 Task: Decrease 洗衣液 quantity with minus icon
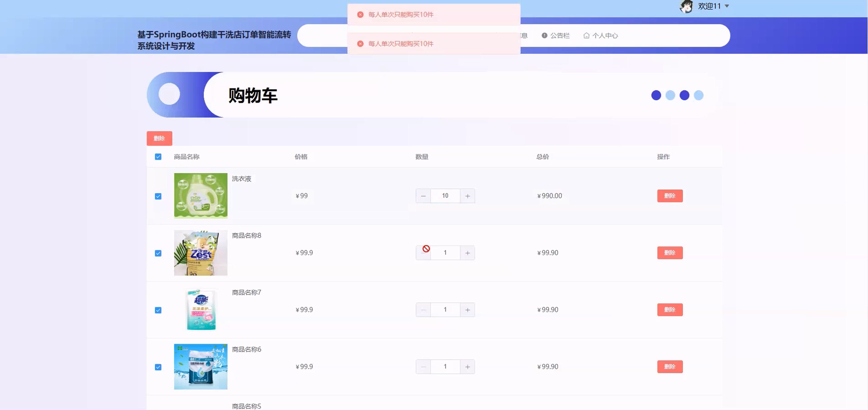click(423, 196)
